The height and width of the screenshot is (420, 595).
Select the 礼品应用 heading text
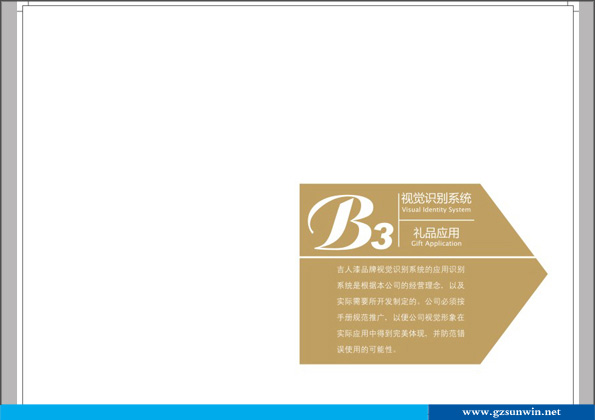(436, 233)
